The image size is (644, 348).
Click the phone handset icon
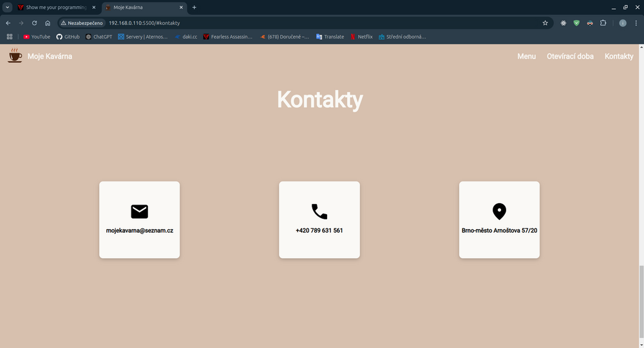click(319, 212)
